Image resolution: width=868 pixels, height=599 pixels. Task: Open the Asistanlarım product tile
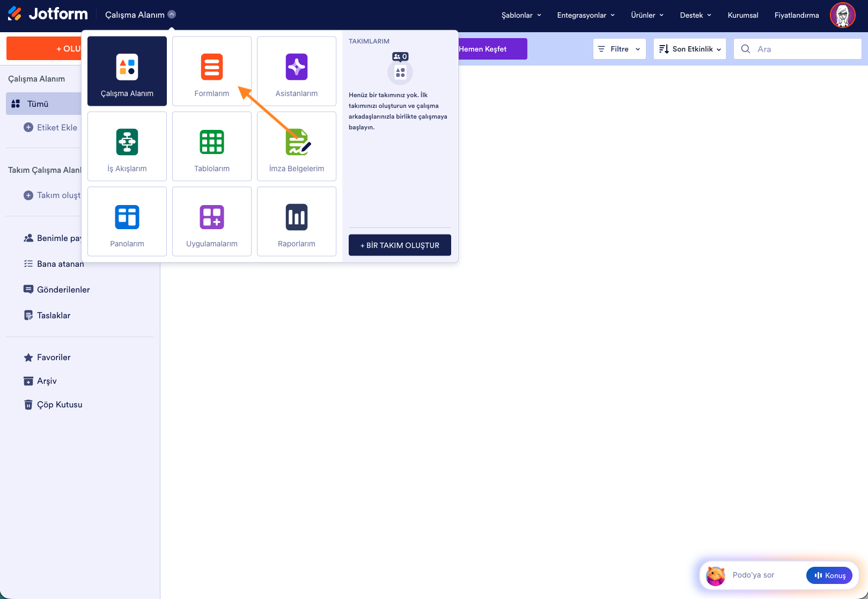(x=297, y=71)
